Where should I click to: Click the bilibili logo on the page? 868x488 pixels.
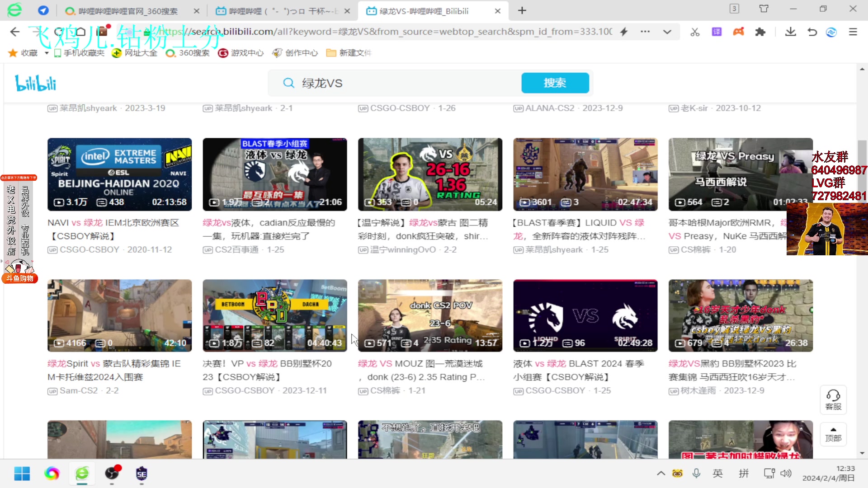(x=35, y=83)
